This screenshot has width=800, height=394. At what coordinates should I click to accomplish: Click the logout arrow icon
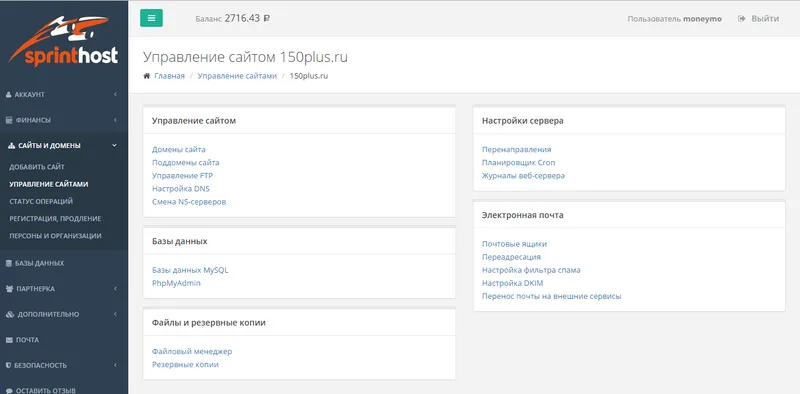742,19
